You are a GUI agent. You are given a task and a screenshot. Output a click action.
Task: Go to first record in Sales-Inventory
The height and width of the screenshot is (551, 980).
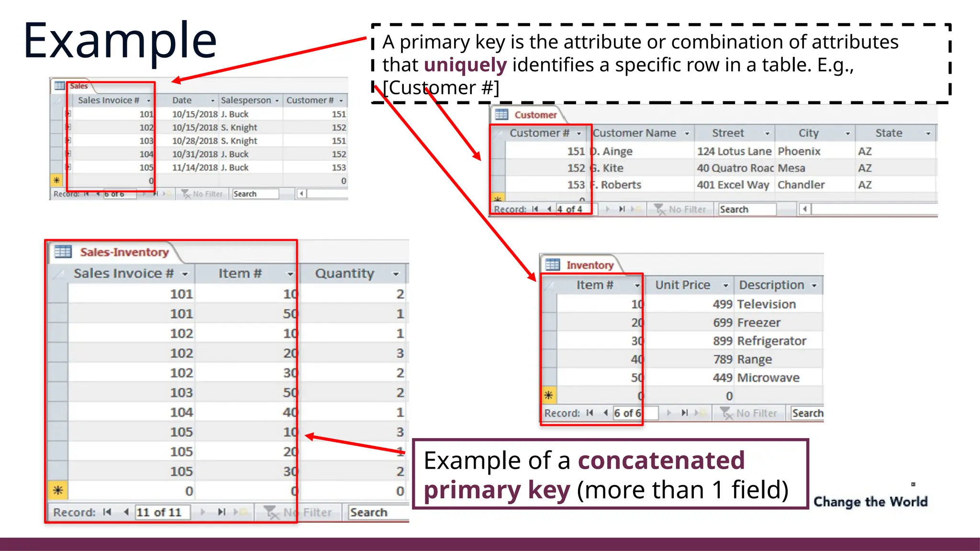coord(107,512)
